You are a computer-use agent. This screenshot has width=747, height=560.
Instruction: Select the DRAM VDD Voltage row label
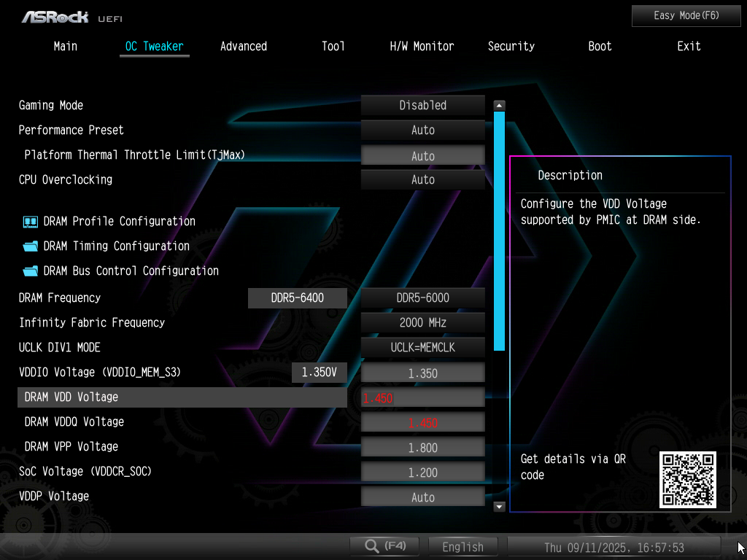tap(182, 397)
